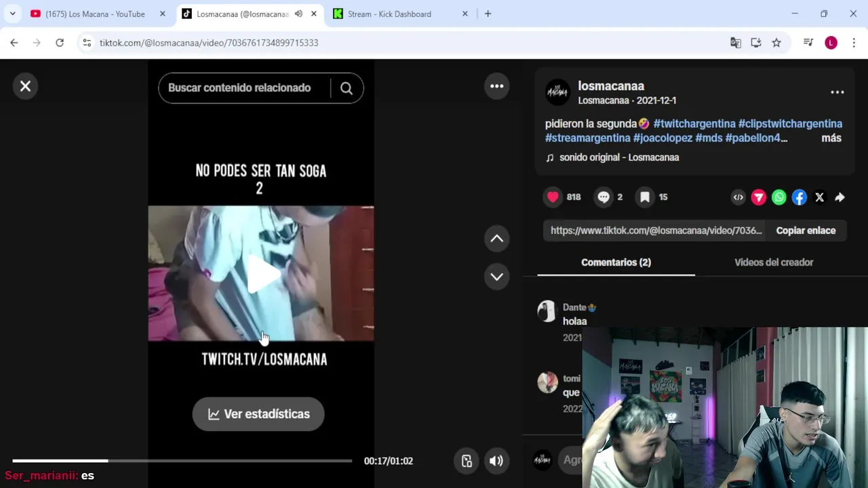Switch to the 'Videos del creador' tab
Screen dimensions: 868x488
[774, 262]
